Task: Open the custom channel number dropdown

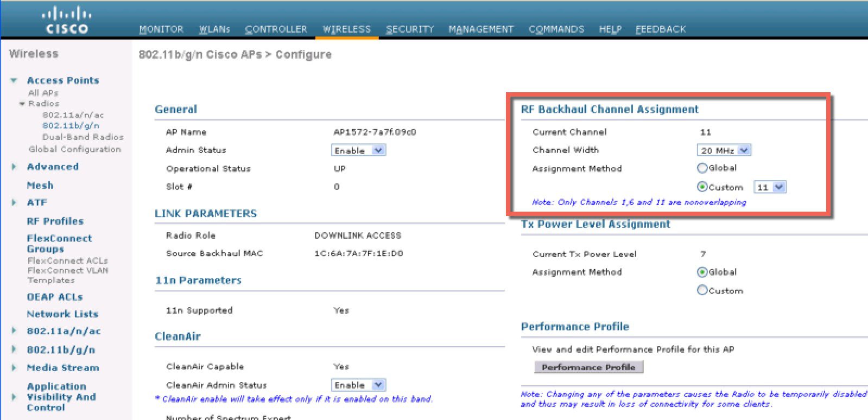Action: pos(770,187)
